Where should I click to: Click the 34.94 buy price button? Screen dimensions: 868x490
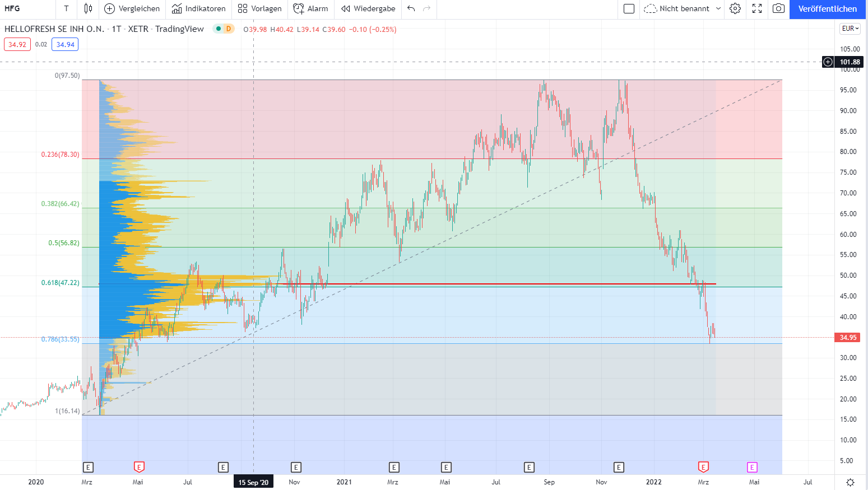[x=65, y=44]
